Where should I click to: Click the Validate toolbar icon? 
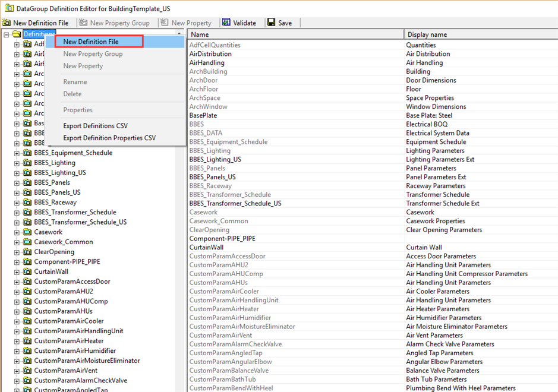point(226,23)
